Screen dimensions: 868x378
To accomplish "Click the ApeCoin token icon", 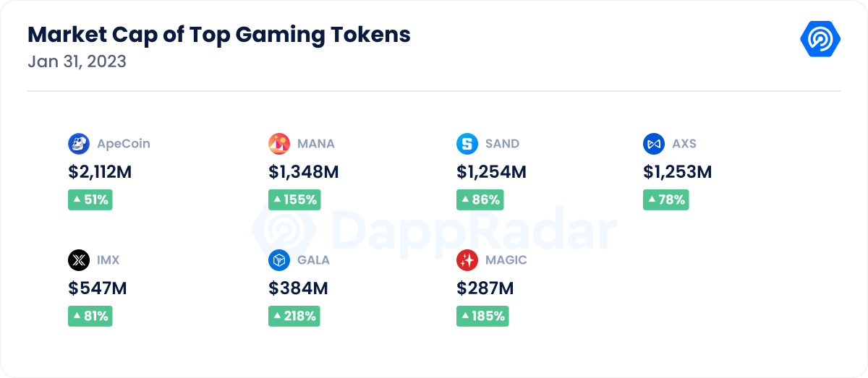I will (x=79, y=144).
